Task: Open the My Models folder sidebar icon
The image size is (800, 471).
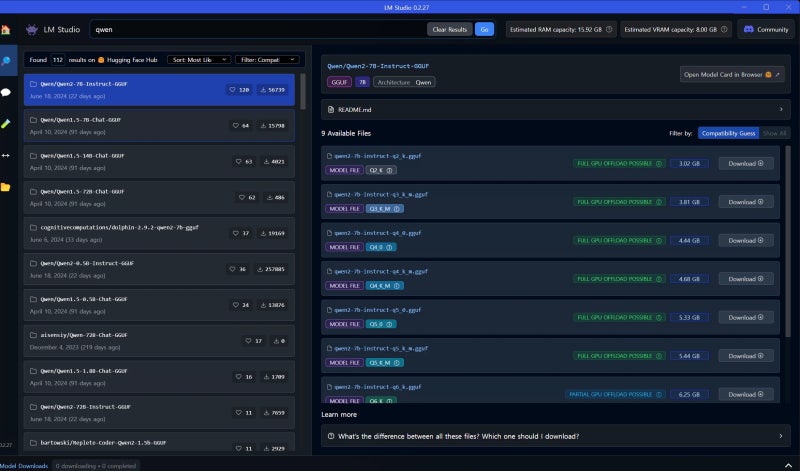Action: click(6, 187)
